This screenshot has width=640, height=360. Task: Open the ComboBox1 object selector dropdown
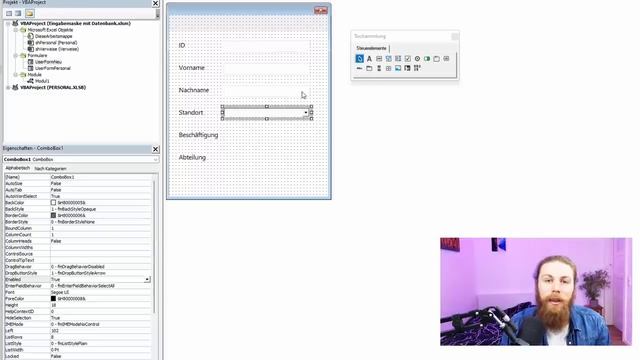pyautogui.click(x=155, y=160)
